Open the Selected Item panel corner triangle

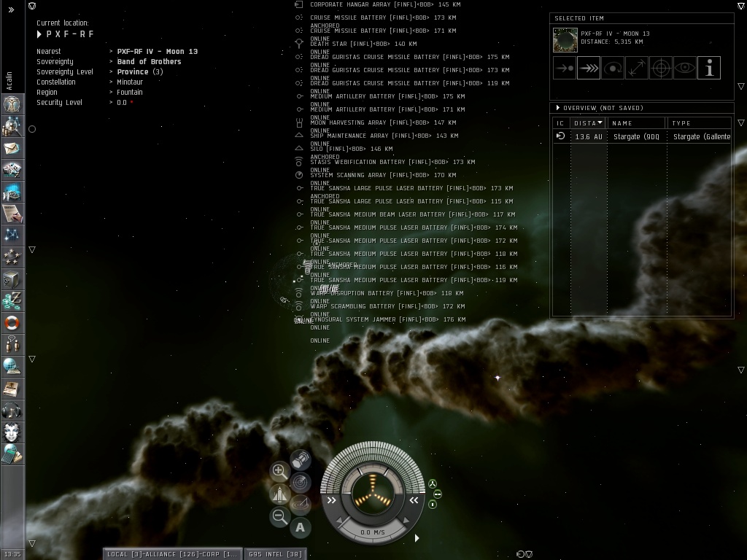741,86
